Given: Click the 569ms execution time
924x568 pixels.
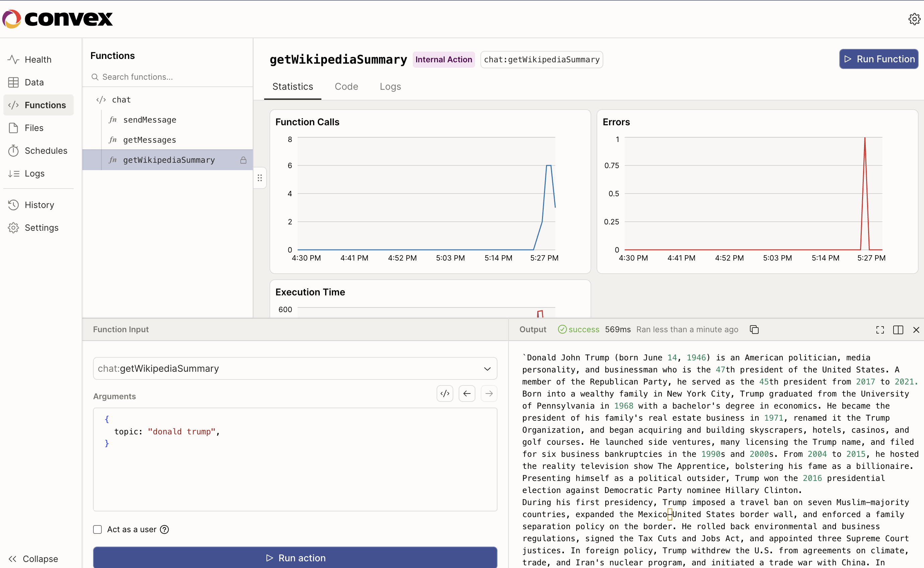Looking at the screenshot, I should tap(618, 330).
